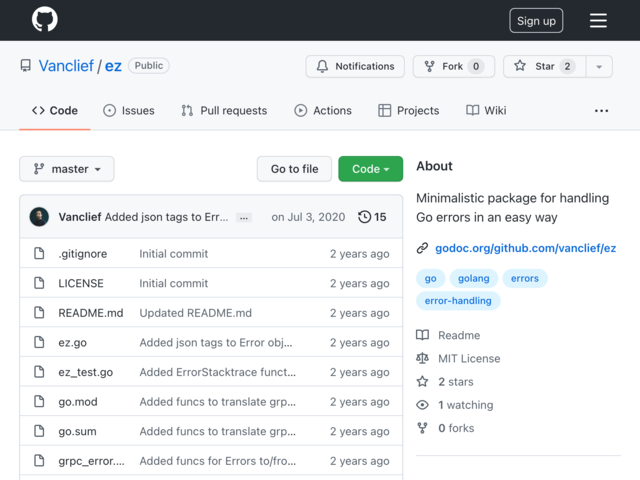Click the GitHub Octocat logo
This screenshot has height=480, width=640.
click(x=45, y=20)
